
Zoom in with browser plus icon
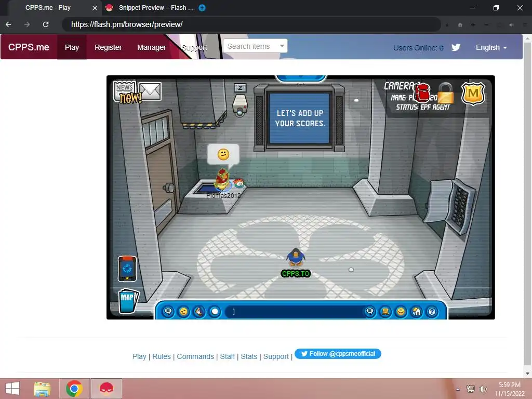[x=473, y=25]
